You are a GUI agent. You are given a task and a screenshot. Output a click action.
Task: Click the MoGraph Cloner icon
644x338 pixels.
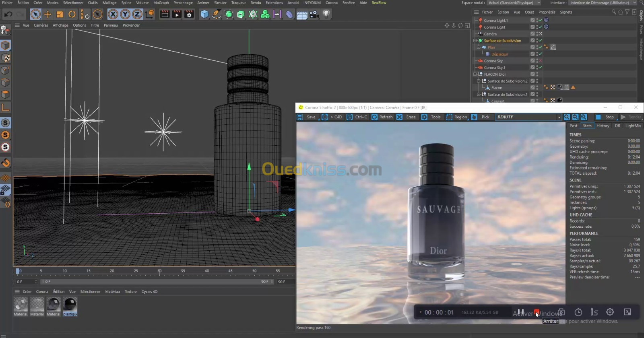pyautogui.click(x=265, y=14)
